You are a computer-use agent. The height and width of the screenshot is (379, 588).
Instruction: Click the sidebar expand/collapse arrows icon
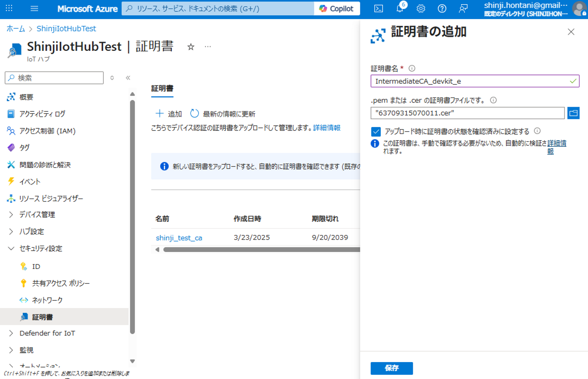tap(112, 78)
